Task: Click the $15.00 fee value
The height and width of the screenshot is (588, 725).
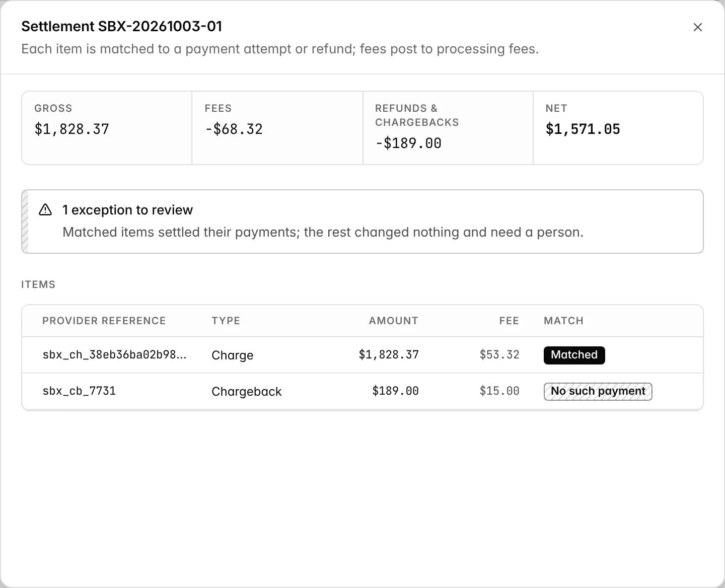Action: pyautogui.click(x=499, y=391)
